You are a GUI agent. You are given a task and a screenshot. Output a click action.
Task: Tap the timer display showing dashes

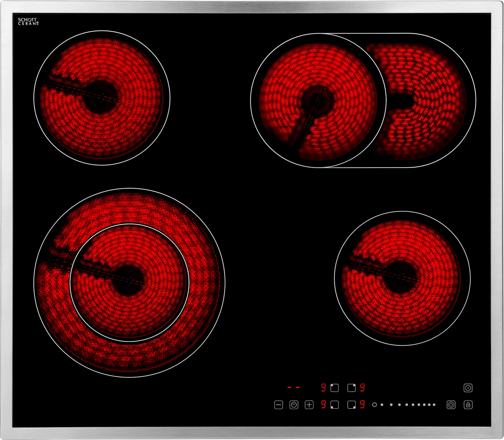pyautogui.click(x=293, y=388)
